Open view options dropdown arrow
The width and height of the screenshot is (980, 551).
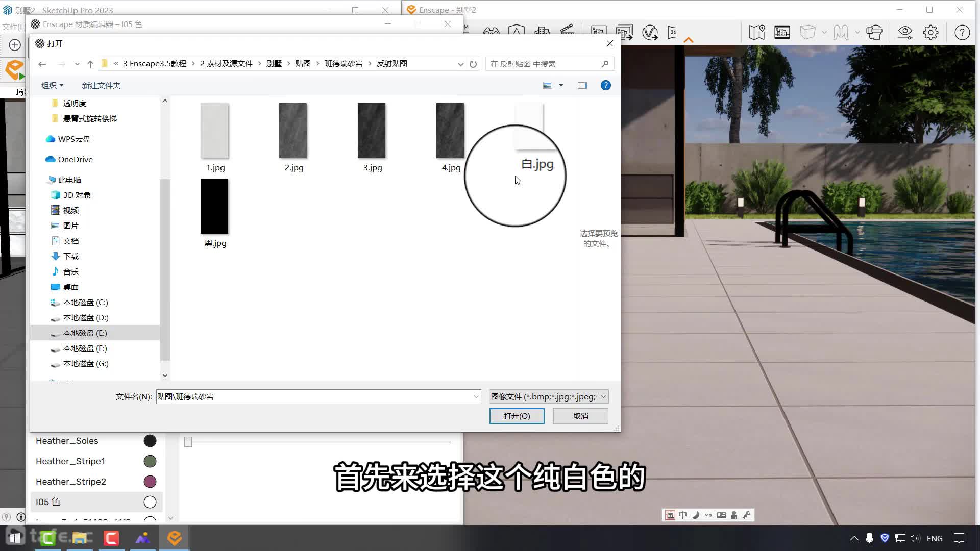[x=561, y=85]
